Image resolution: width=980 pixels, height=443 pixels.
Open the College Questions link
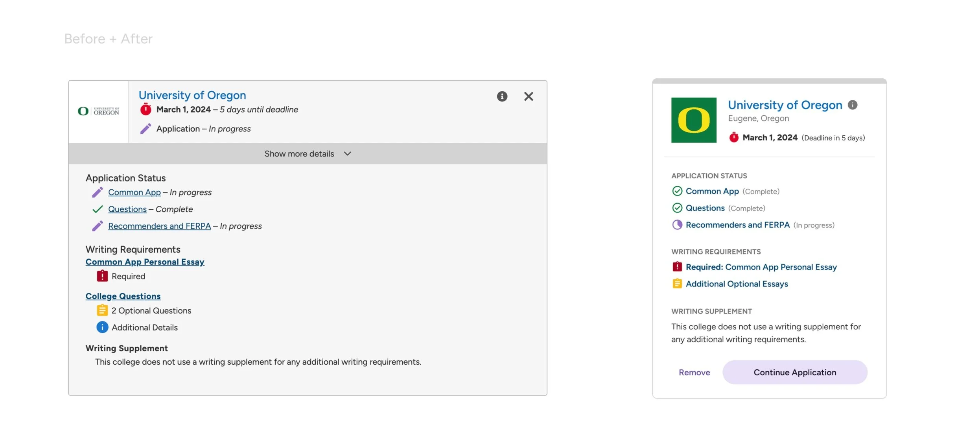coord(123,296)
